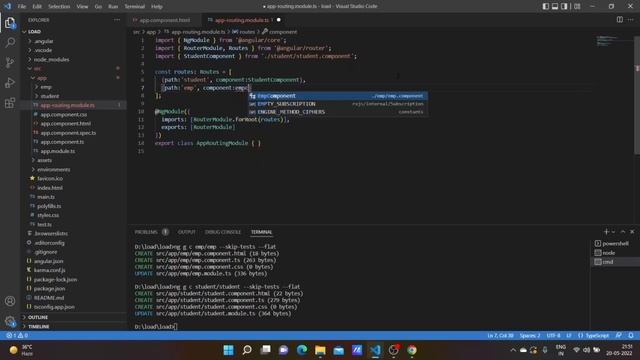The width and height of the screenshot is (640, 360).
Task: Open Windows Start menu
Action: (x=229, y=350)
